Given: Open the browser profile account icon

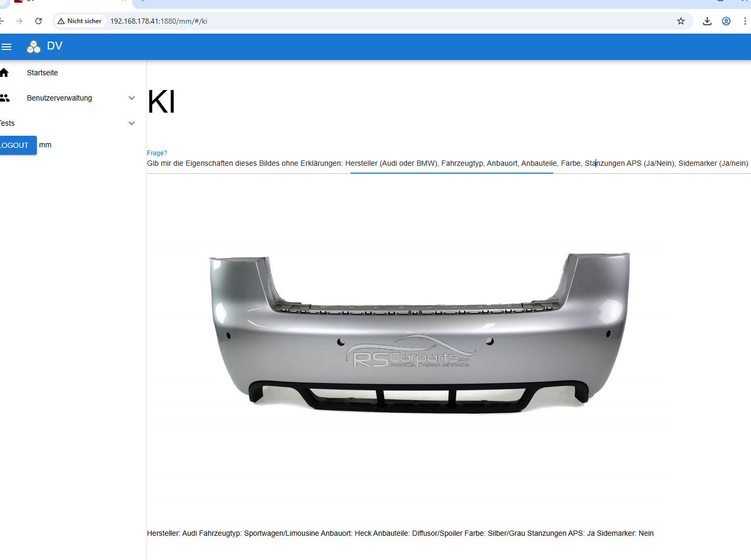Looking at the screenshot, I should coord(726,21).
